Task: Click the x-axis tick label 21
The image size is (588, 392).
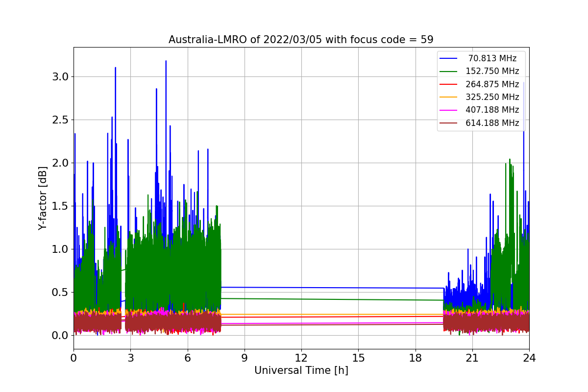Action: (472, 358)
